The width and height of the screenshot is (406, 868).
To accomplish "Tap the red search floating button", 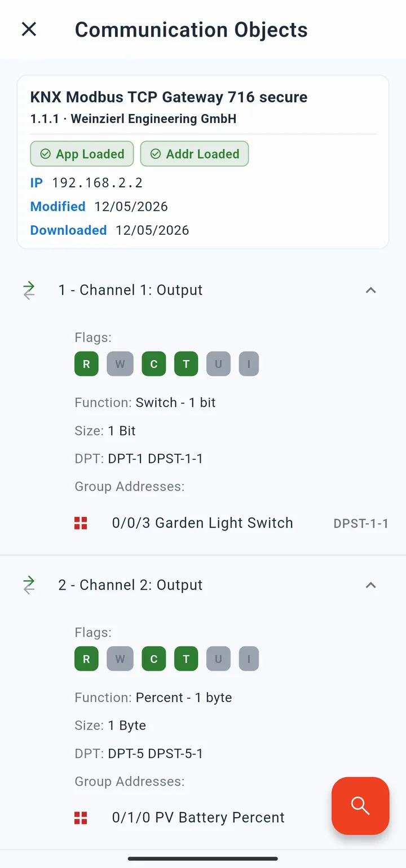I will (360, 805).
